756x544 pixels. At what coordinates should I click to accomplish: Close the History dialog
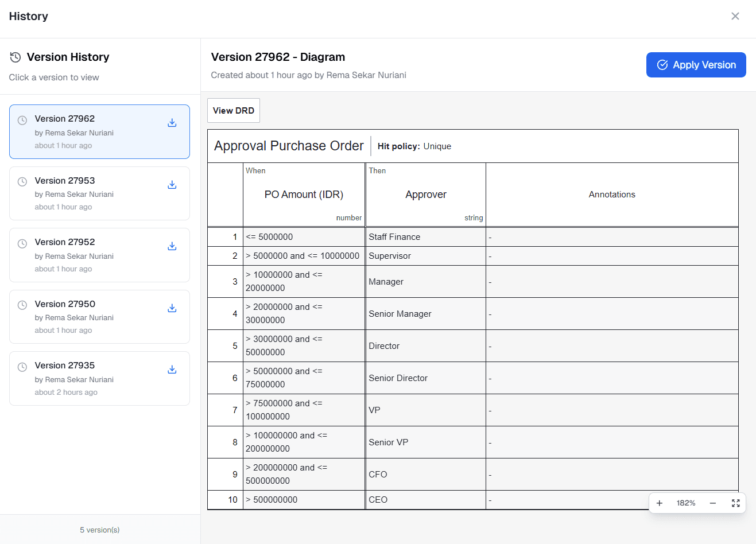click(735, 16)
